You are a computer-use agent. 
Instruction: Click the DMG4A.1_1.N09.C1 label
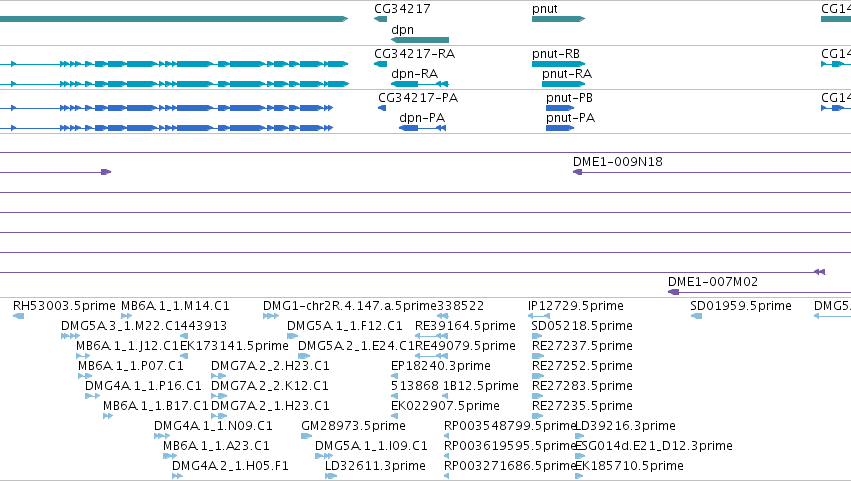click(213, 426)
